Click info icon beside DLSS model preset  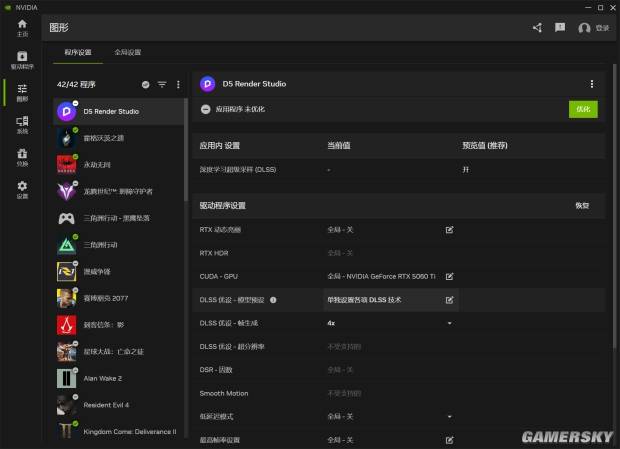tap(273, 300)
